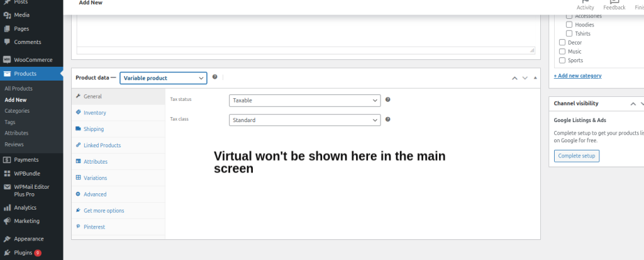The height and width of the screenshot is (260, 644).
Task: Click the Attributes list icon
Action: 78,161
